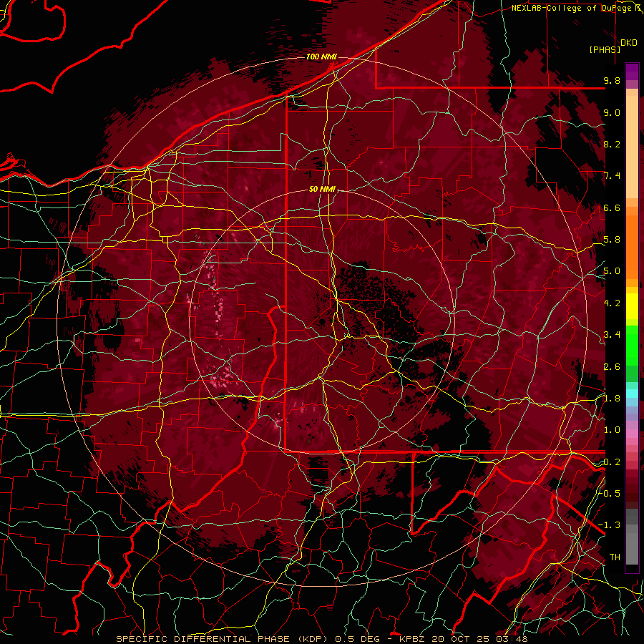Click the 0.2 legend value
644x644 pixels.
pos(612,462)
